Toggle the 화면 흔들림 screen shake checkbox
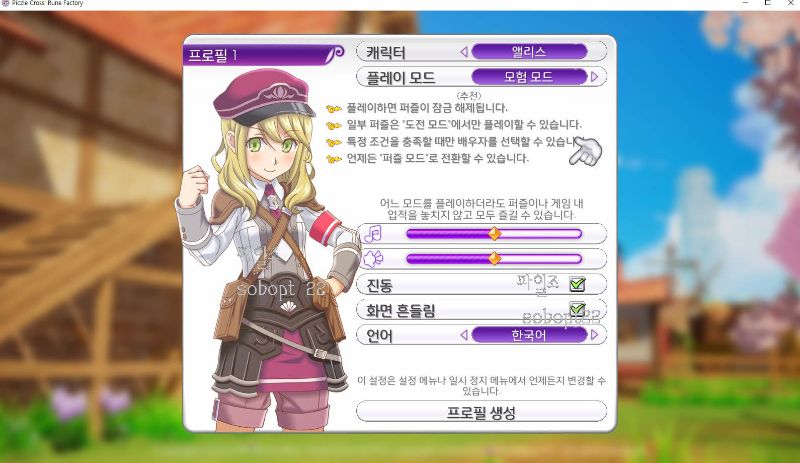This screenshot has height=463, width=800. (578, 308)
